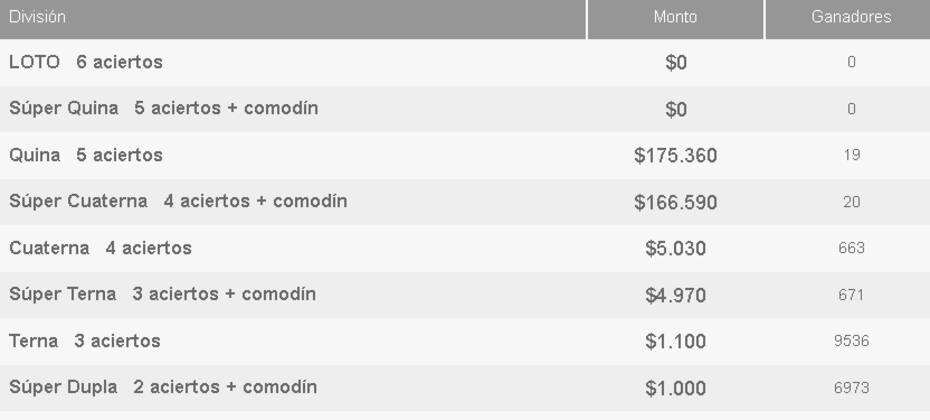Select the Súper Terna 3 aciertos + comodín row

point(465,295)
